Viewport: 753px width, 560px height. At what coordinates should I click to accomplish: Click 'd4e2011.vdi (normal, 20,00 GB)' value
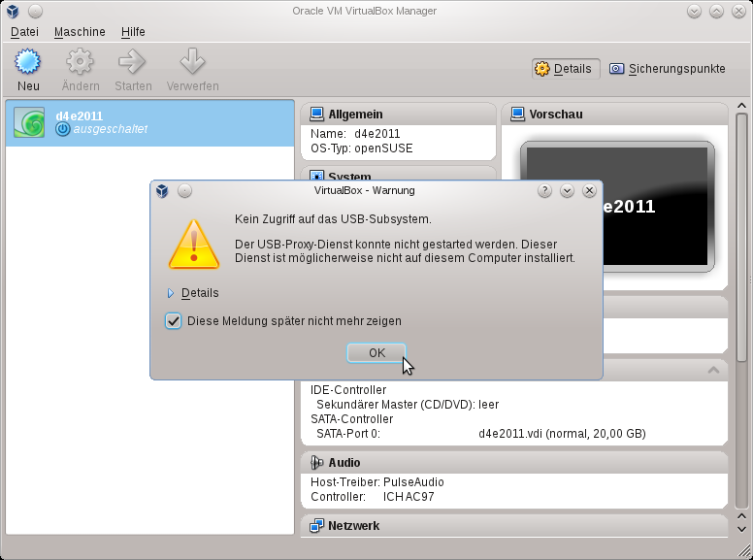(562, 434)
